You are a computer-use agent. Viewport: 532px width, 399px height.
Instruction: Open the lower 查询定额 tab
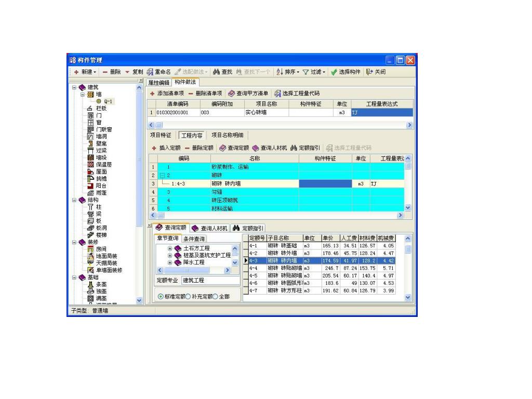coord(171,228)
